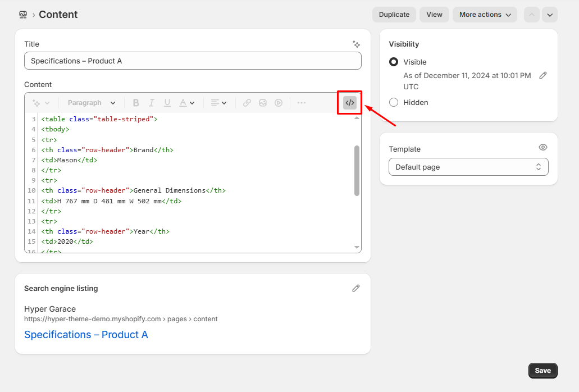Open the Default page template dropdown
The height and width of the screenshot is (392, 579).
[468, 167]
